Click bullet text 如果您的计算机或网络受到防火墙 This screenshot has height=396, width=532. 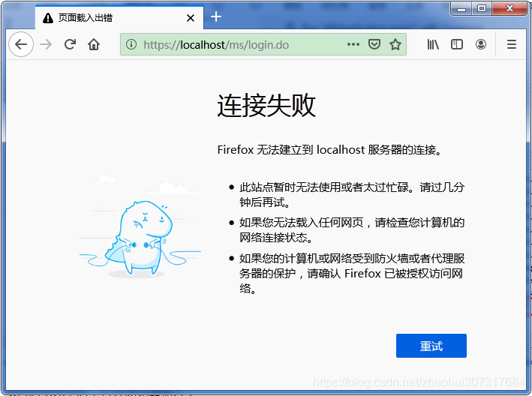[x=352, y=273]
